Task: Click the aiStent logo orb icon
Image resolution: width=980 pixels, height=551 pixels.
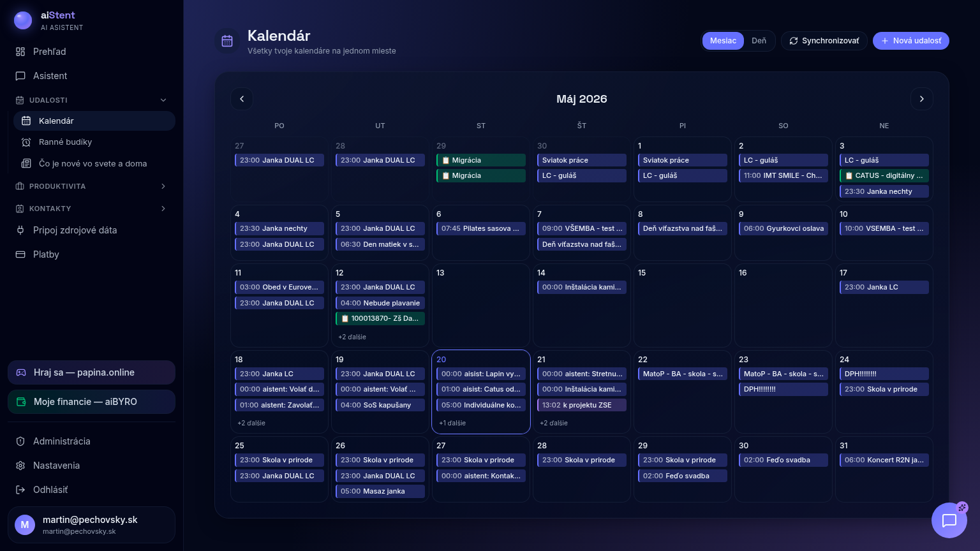Action: click(23, 20)
